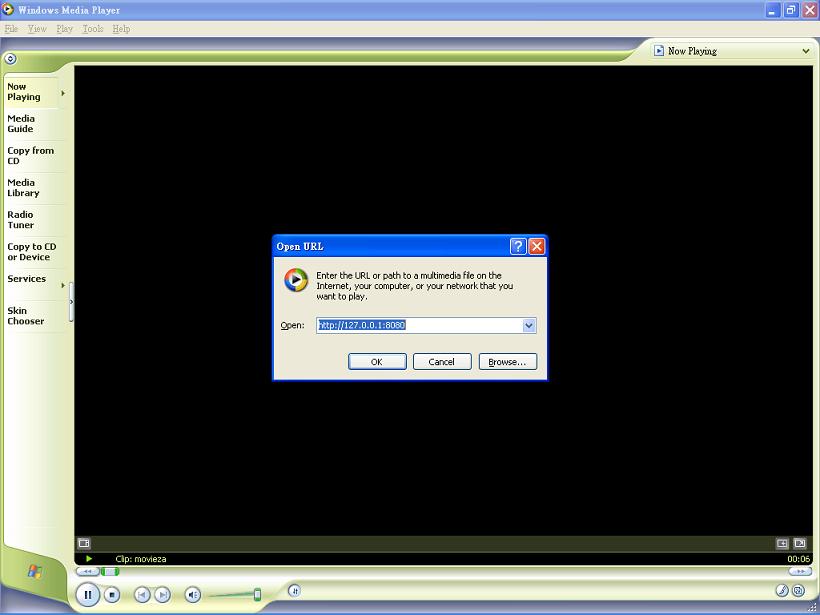This screenshot has width=820, height=615.
Task: Stop playback with the Stop button
Action: [112, 595]
